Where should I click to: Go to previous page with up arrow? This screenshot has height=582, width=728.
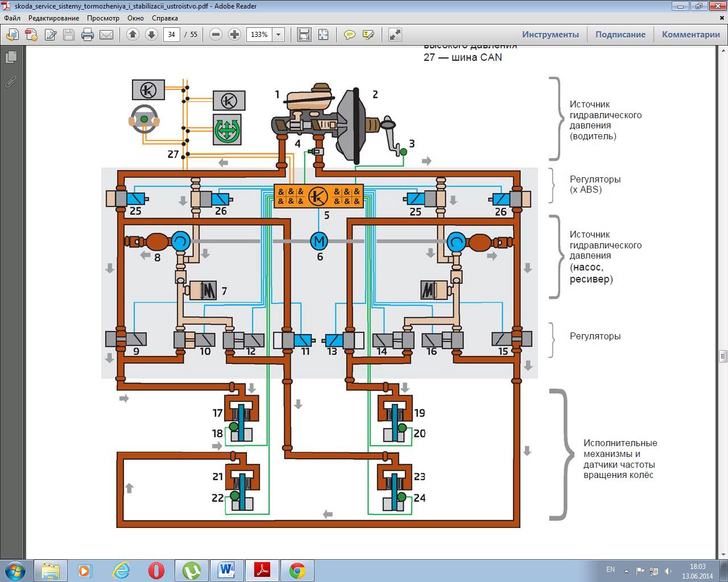pos(133,35)
